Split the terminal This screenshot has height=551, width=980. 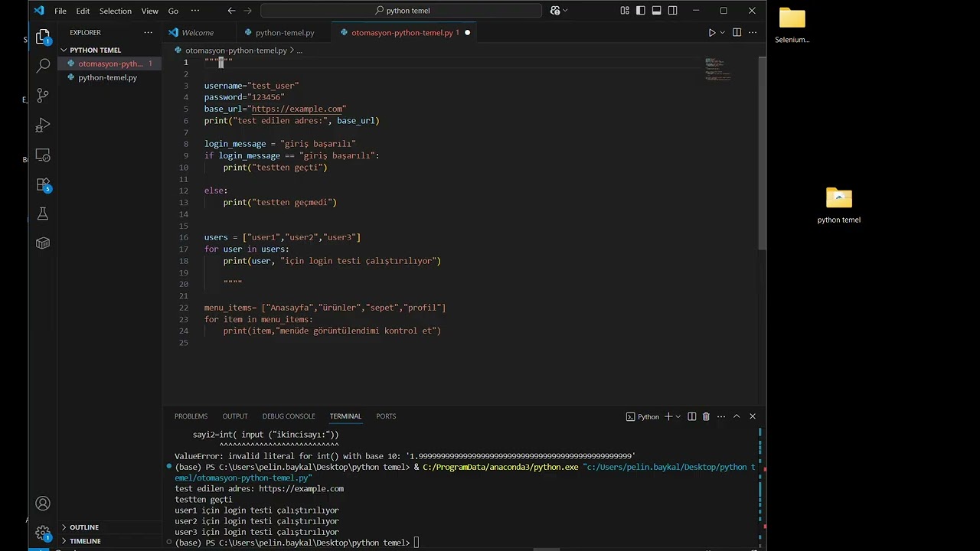(692, 416)
